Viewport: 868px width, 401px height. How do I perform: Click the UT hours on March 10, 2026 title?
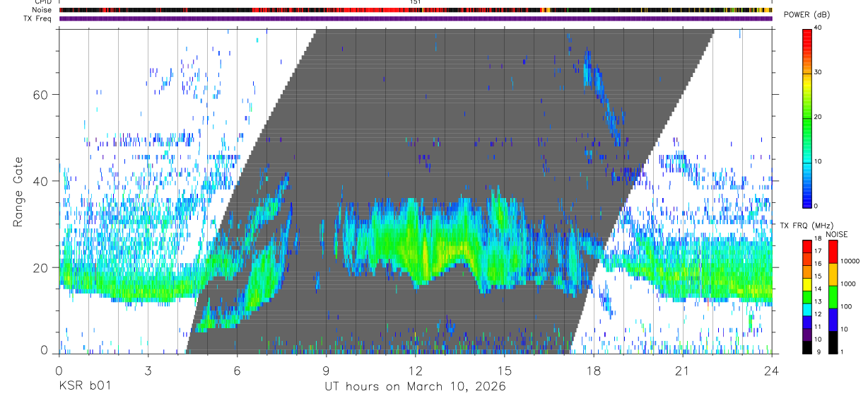click(x=415, y=387)
